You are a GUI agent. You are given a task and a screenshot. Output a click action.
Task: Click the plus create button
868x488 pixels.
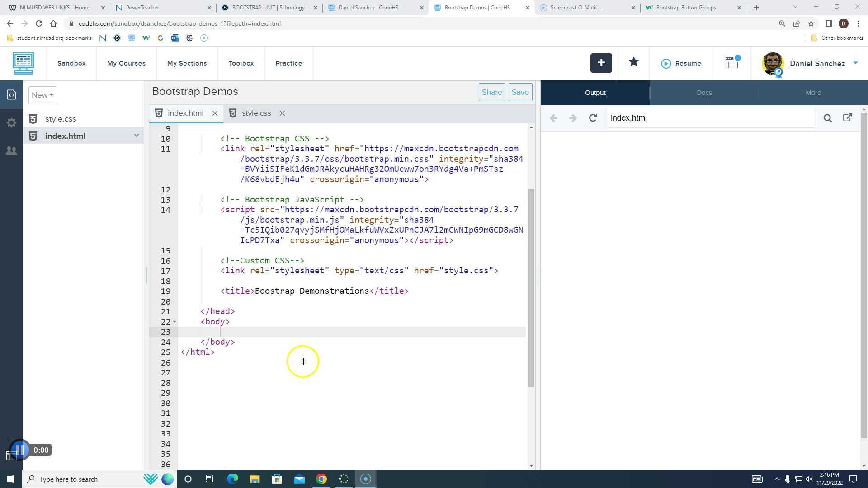[601, 63]
